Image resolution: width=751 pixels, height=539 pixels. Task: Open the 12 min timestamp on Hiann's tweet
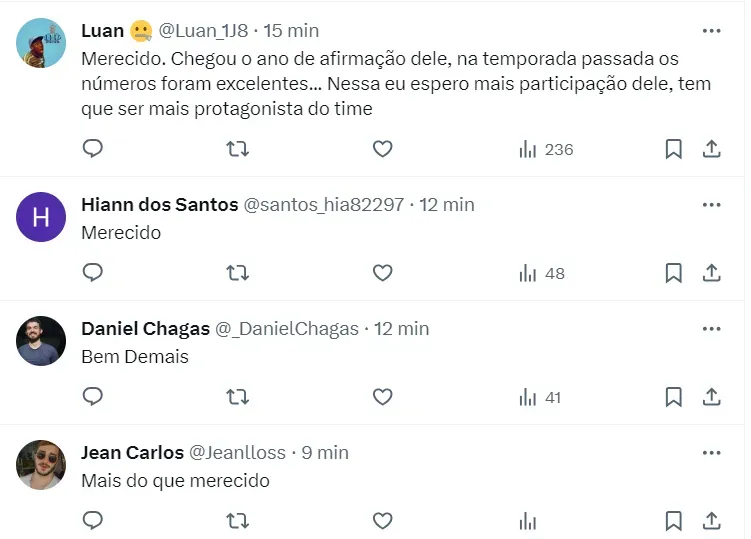pos(447,205)
